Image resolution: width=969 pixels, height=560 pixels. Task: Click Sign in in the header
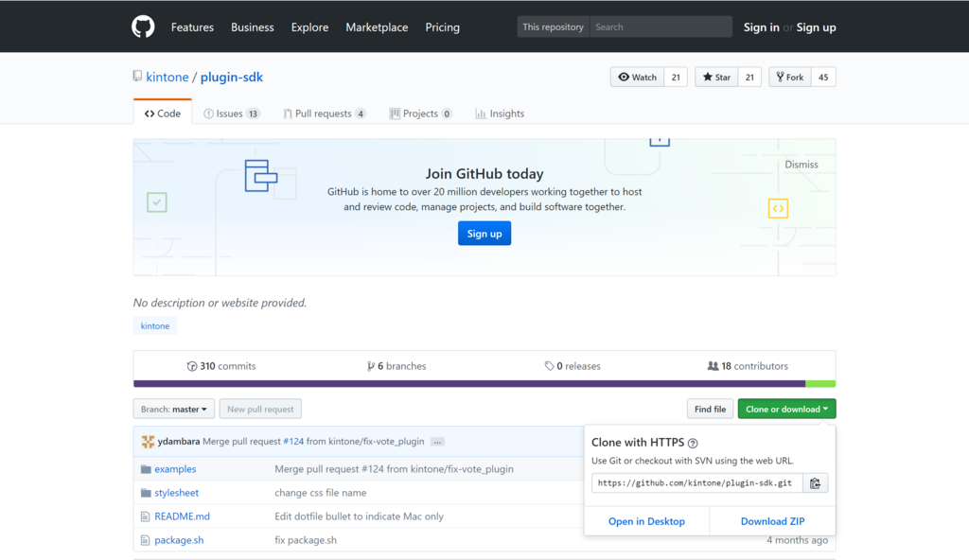click(x=762, y=27)
